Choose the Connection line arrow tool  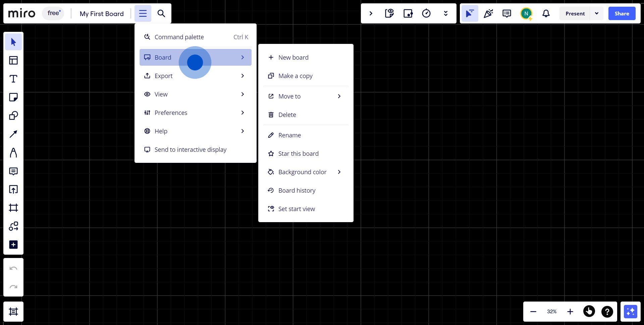[x=13, y=134]
